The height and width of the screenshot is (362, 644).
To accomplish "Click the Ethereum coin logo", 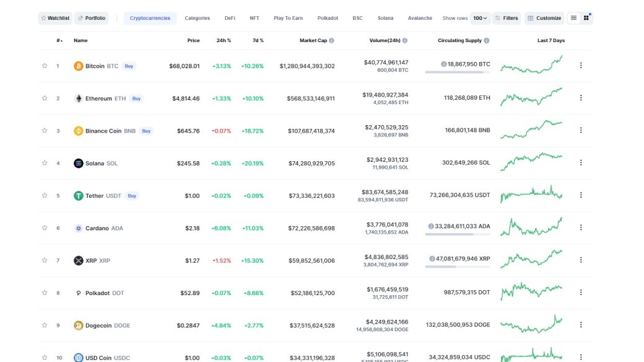I will 79,99.
